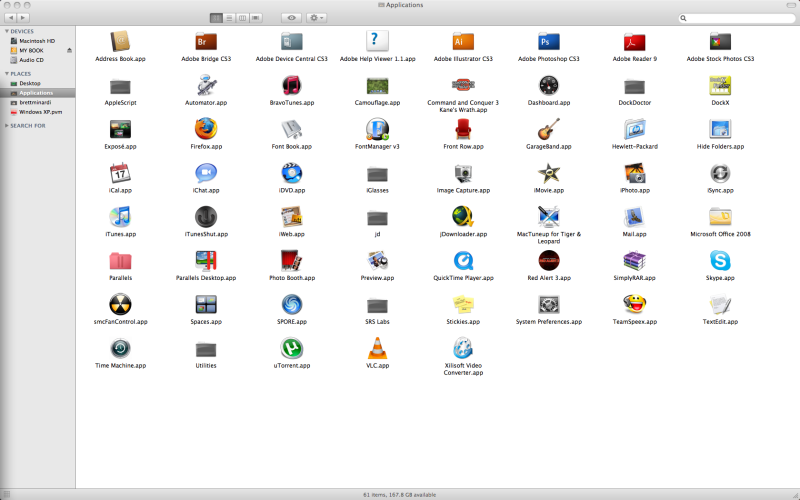Select the Automator.app robot icon

[206, 85]
